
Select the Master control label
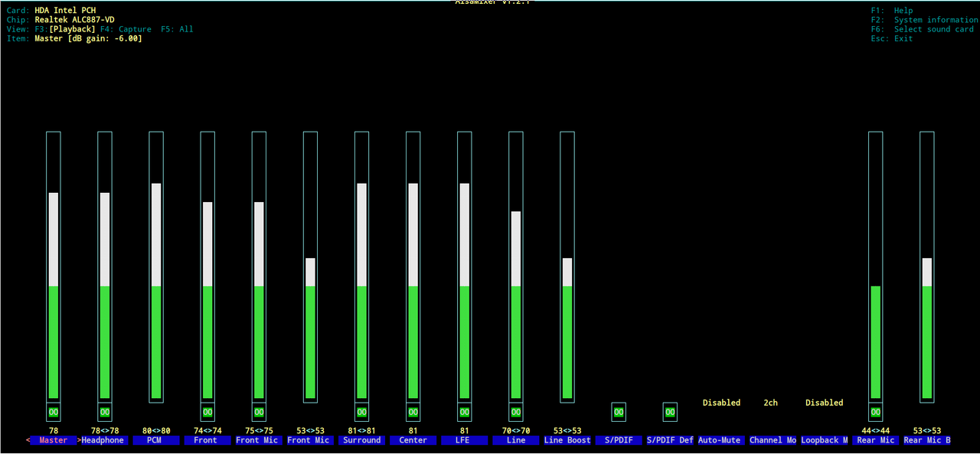[x=54, y=440]
